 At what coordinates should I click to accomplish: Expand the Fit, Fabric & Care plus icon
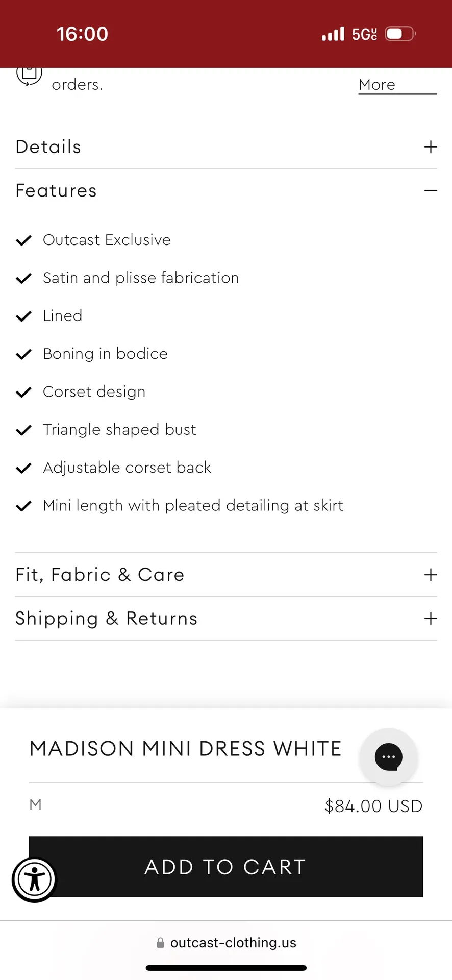point(431,575)
